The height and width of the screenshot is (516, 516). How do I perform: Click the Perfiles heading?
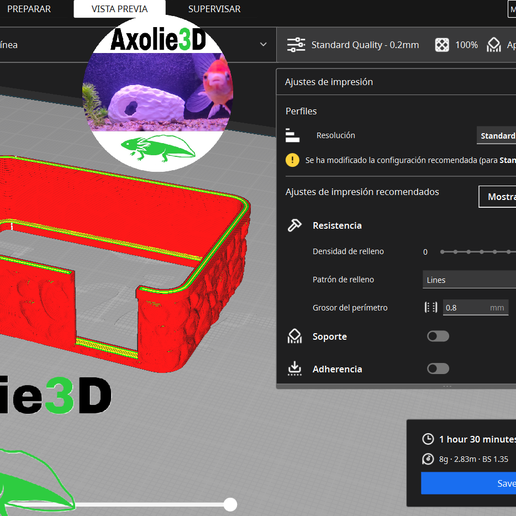(301, 111)
